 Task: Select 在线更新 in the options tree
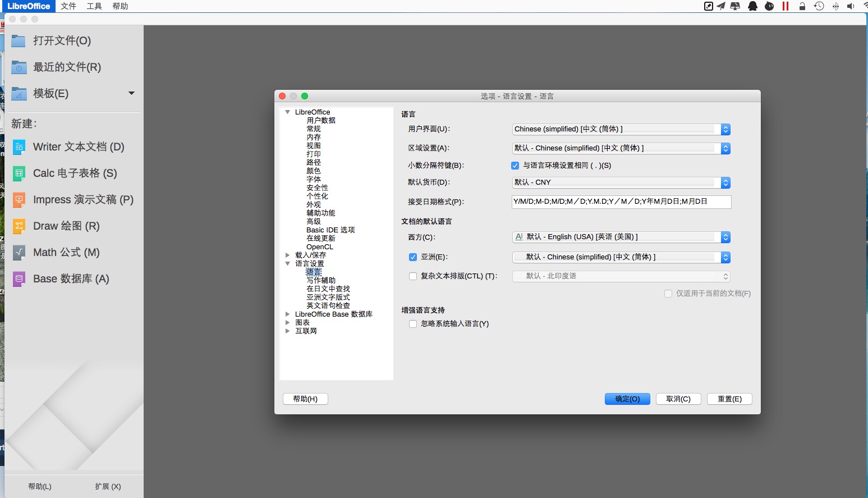321,239
